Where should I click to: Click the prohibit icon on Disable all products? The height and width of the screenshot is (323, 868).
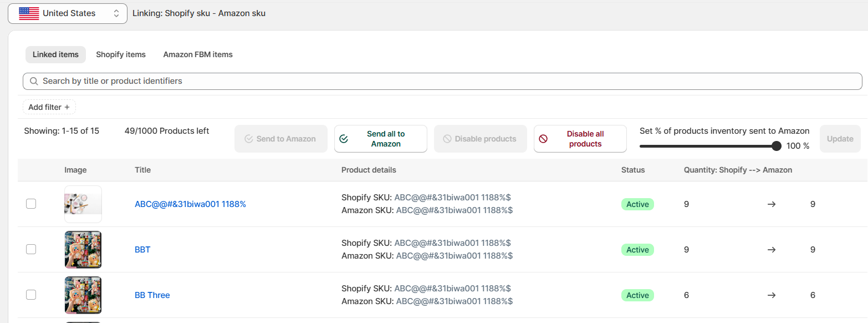543,139
